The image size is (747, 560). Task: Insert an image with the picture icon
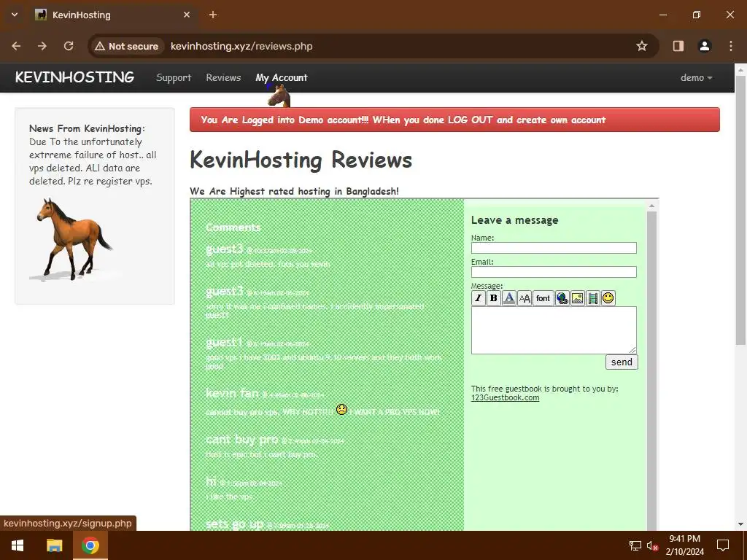coord(578,298)
